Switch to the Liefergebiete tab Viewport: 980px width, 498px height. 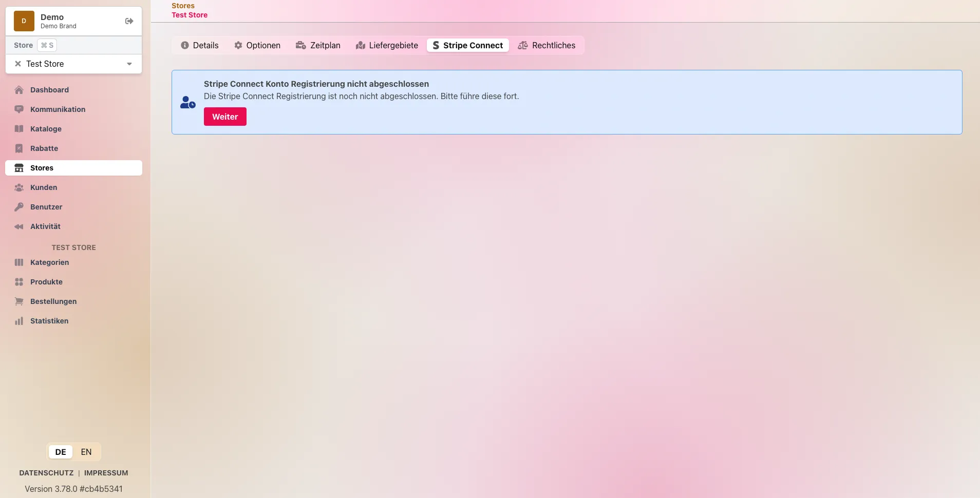coord(387,45)
